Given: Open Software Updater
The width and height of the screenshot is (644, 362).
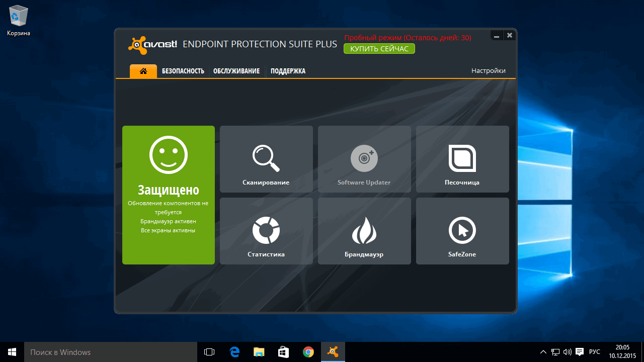Looking at the screenshot, I should pyautogui.click(x=364, y=159).
